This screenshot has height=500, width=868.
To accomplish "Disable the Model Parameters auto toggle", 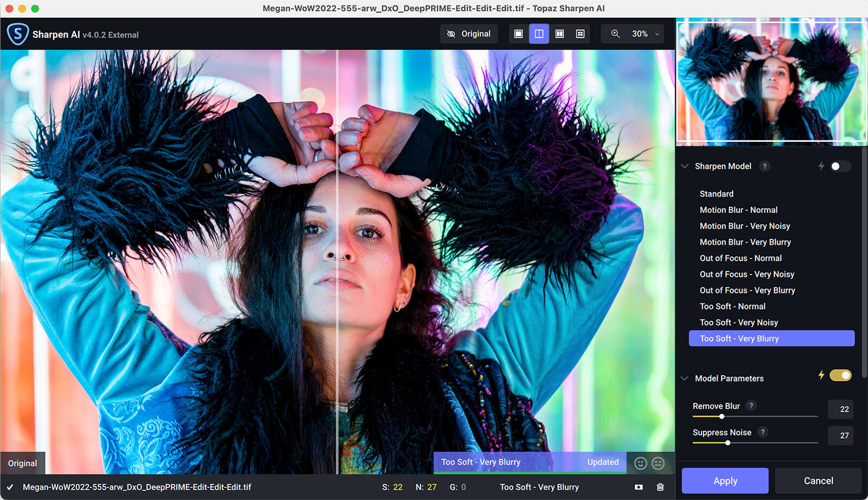I will 840,375.
